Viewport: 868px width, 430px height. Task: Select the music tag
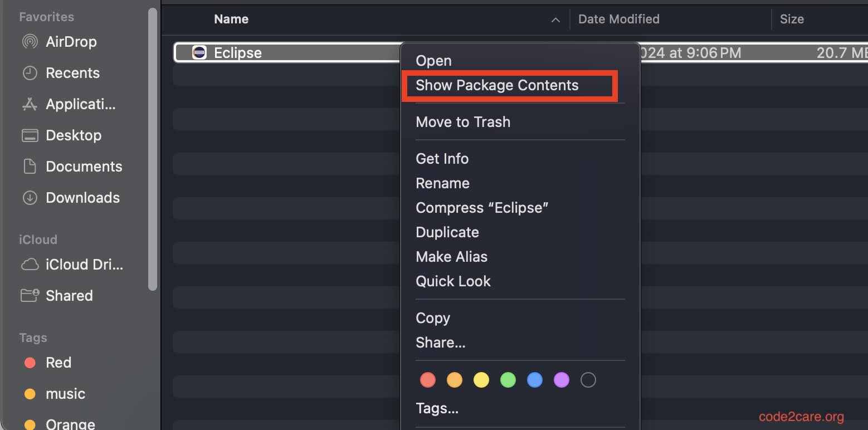(x=65, y=393)
